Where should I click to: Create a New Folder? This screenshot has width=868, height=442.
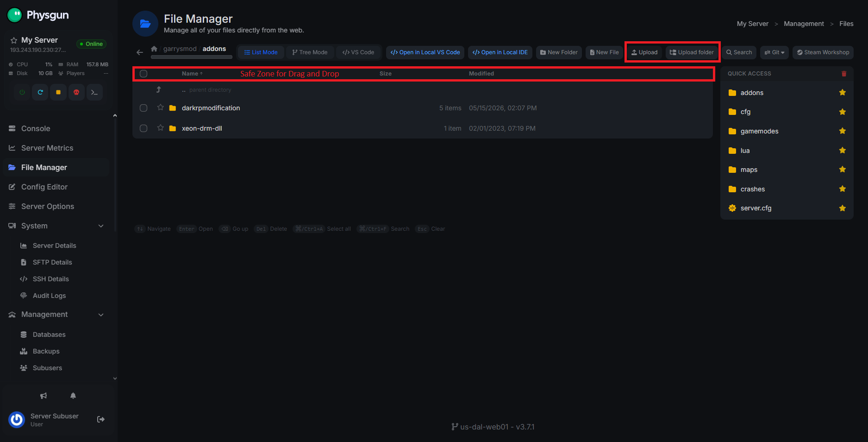click(559, 52)
